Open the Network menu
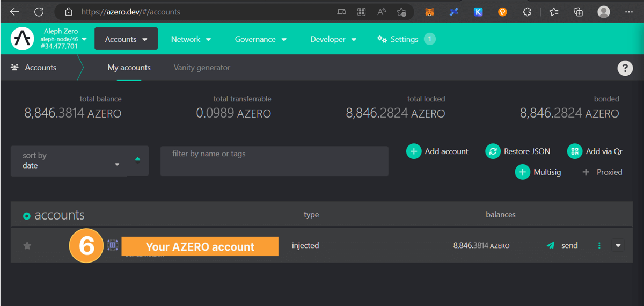This screenshot has width=644, height=306. pyautogui.click(x=191, y=39)
